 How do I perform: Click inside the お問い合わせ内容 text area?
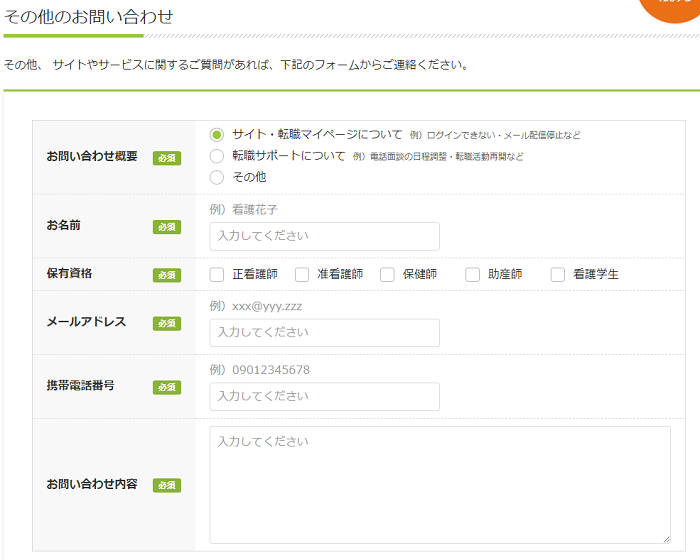coord(439,485)
